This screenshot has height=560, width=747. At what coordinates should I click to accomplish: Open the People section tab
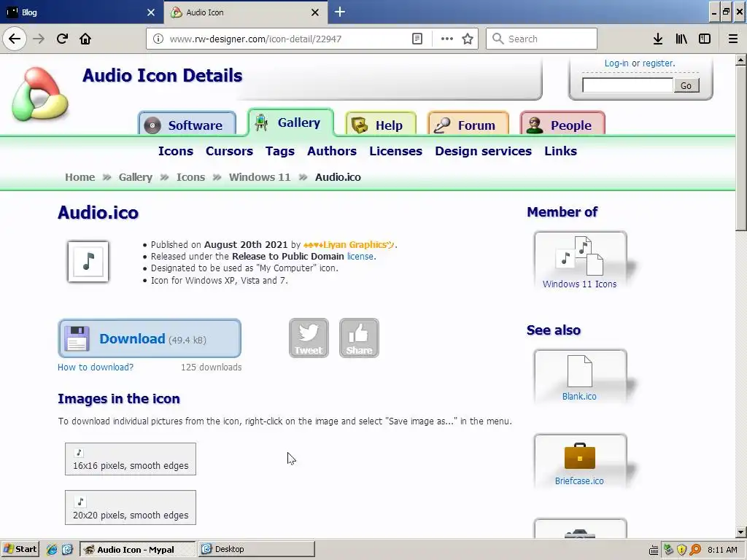562,125
